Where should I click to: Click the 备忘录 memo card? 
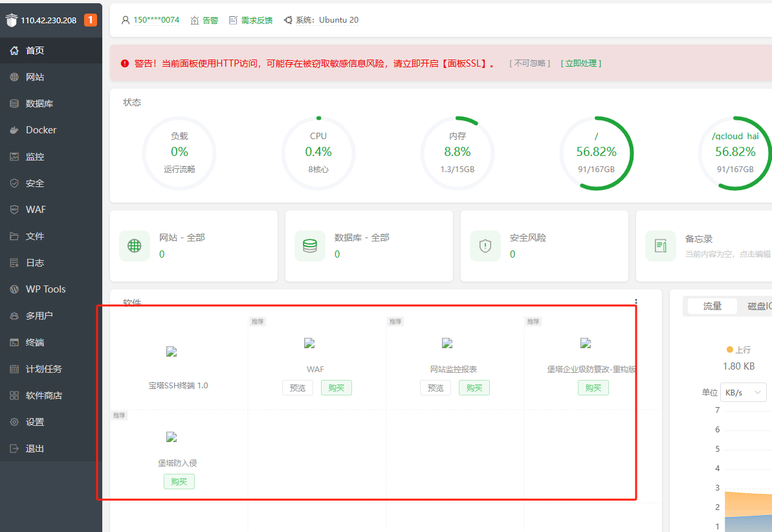[x=704, y=246]
